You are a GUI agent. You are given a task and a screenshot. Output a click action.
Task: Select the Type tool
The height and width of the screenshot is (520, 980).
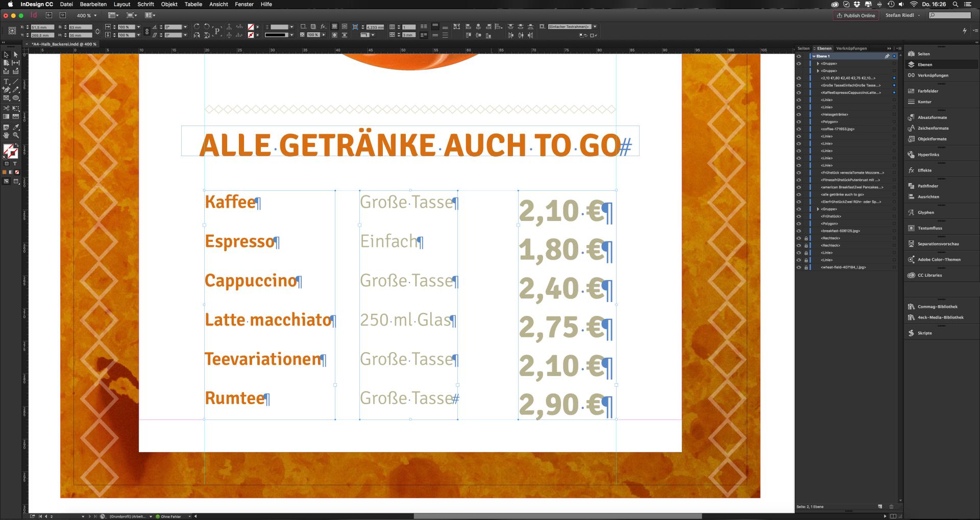pyautogui.click(x=6, y=82)
